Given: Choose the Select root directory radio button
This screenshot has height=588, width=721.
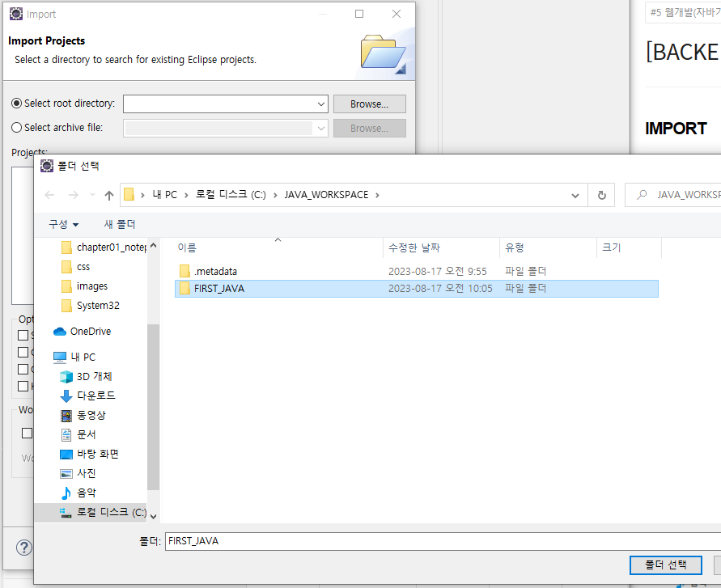Looking at the screenshot, I should tap(16, 104).
